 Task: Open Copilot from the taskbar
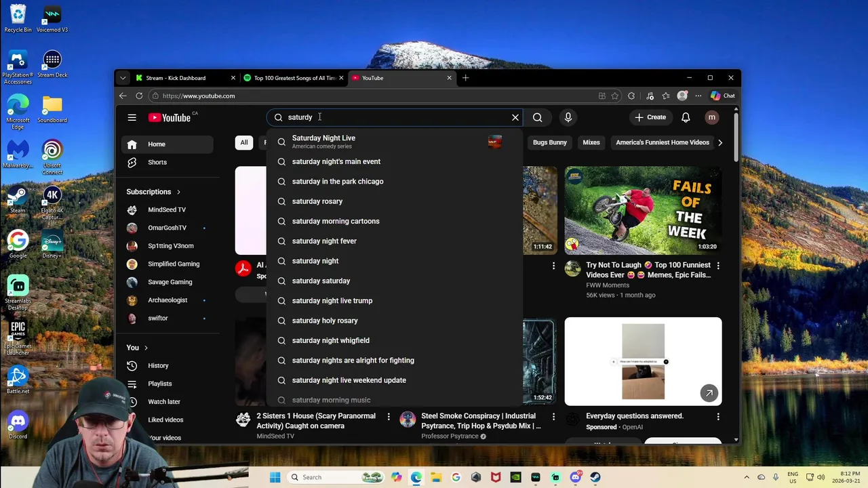[396, 477]
